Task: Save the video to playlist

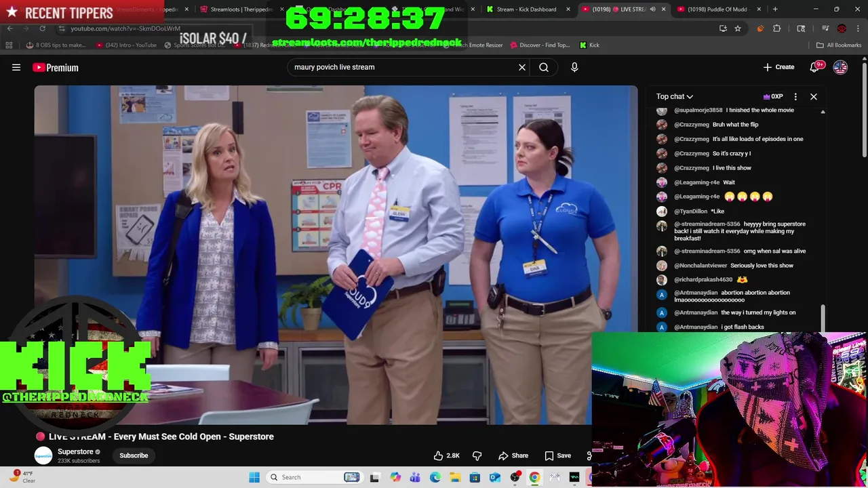Action: click(x=557, y=455)
